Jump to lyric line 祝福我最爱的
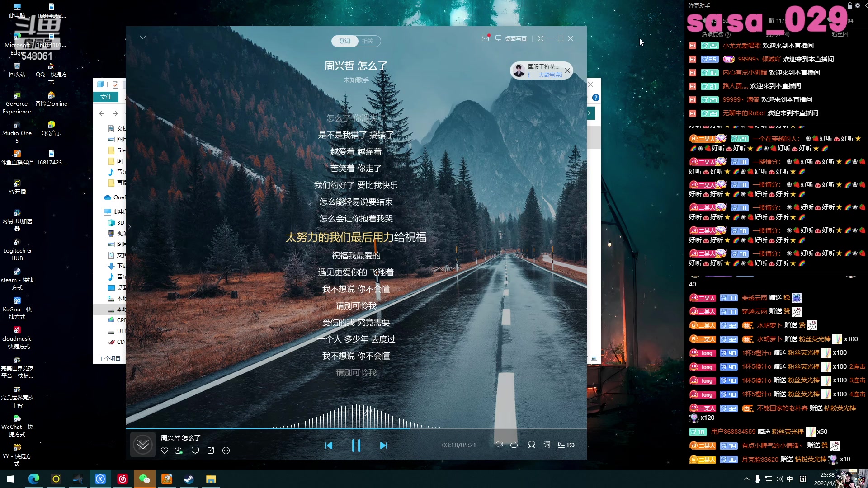 point(356,256)
